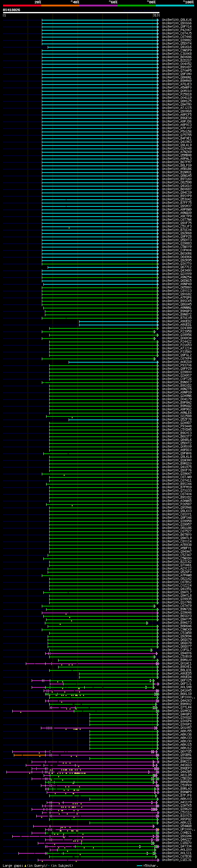Open hit UniRef100_Q9LKJ6
This screenshot has width=197, height=868.
(x=176, y=20)
